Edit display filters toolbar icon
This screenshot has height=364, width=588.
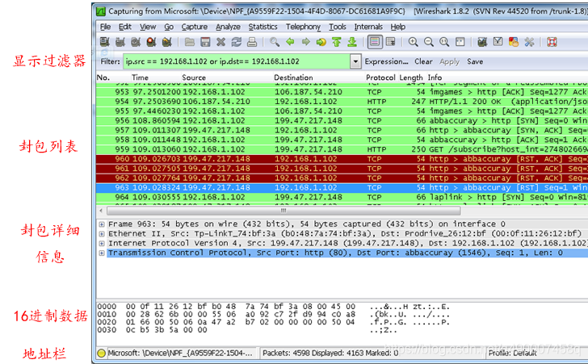click(498, 42)
